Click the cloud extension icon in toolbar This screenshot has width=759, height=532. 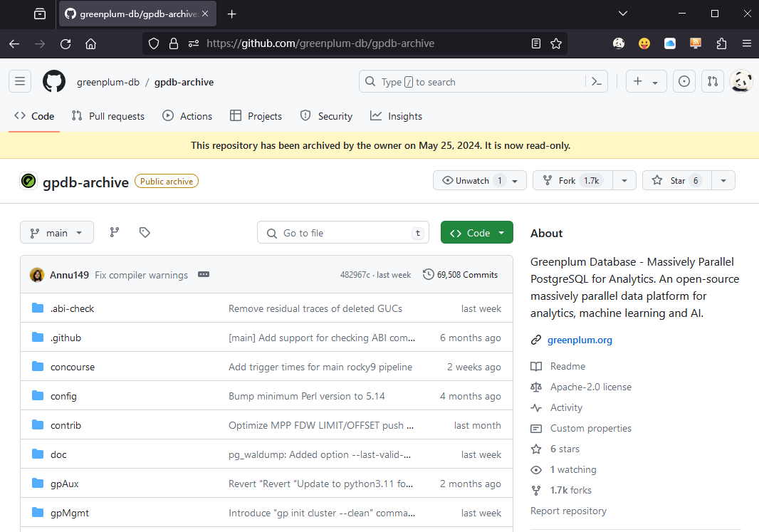pos(670,43)
